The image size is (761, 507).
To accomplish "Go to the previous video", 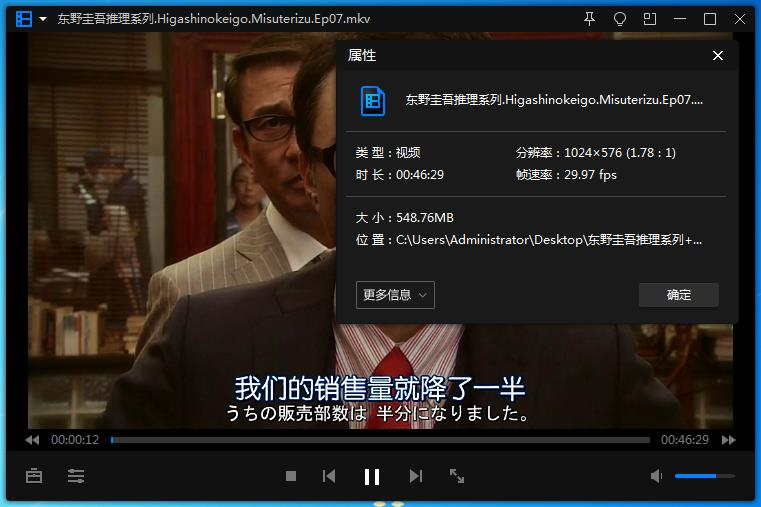I will coord(329,476).
